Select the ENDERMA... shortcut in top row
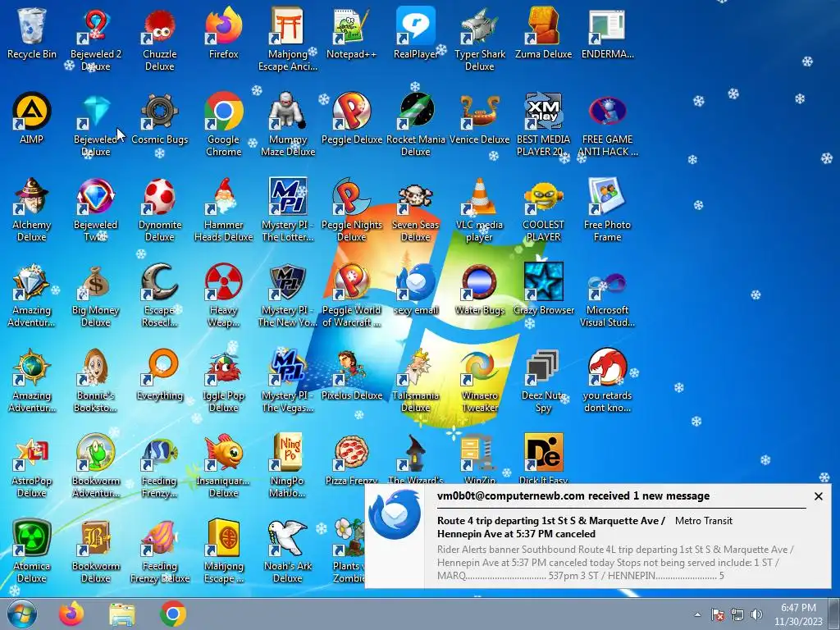 click(607, 33)
